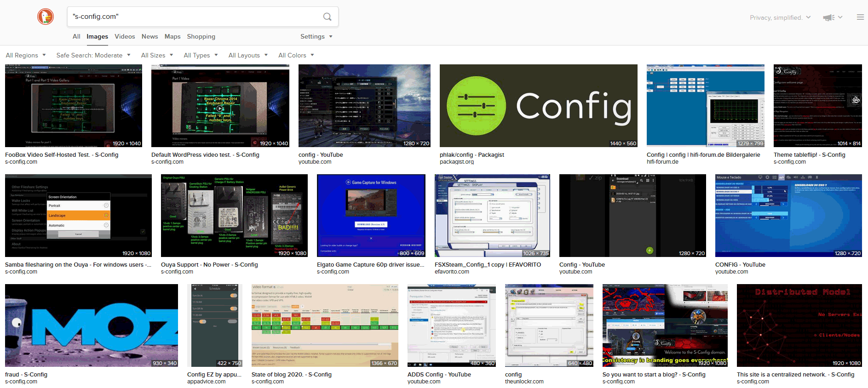Open theunlockr.com config thumbnail
Screen dimensions: 868x388
[549, 325]
